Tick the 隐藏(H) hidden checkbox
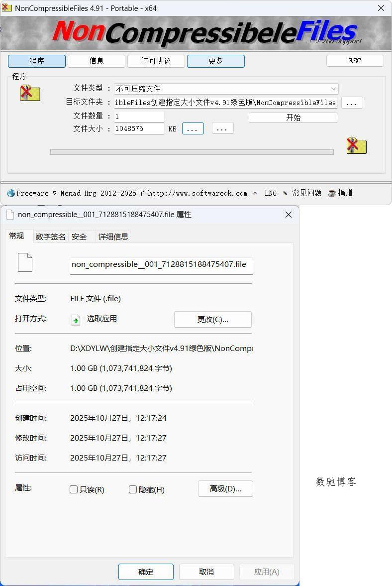This screenshot has height=586, width=392. point(132,489)
